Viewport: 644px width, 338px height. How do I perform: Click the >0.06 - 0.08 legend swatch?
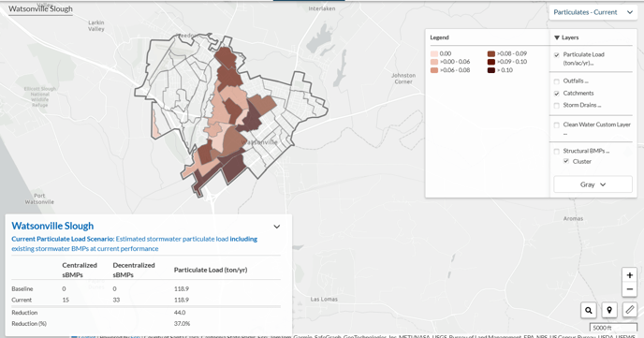coord(434,70)
